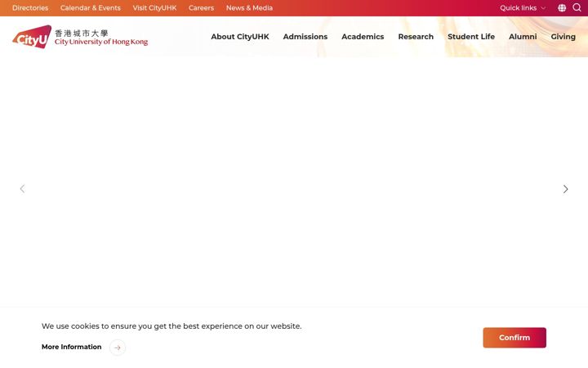Open the Research menu

(x=416, y=37)
